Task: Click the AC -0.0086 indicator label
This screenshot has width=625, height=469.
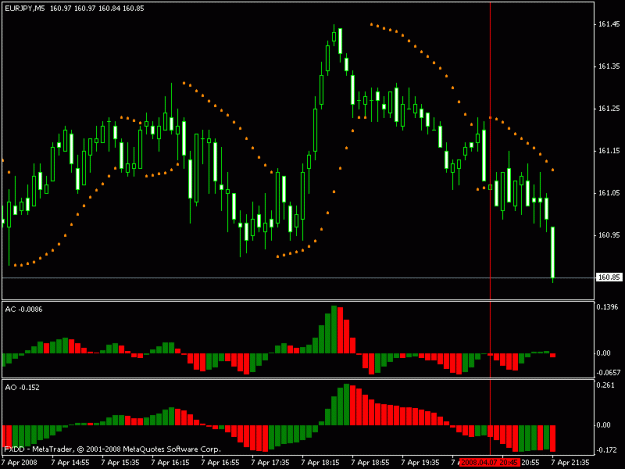Action: coord(24,309)
